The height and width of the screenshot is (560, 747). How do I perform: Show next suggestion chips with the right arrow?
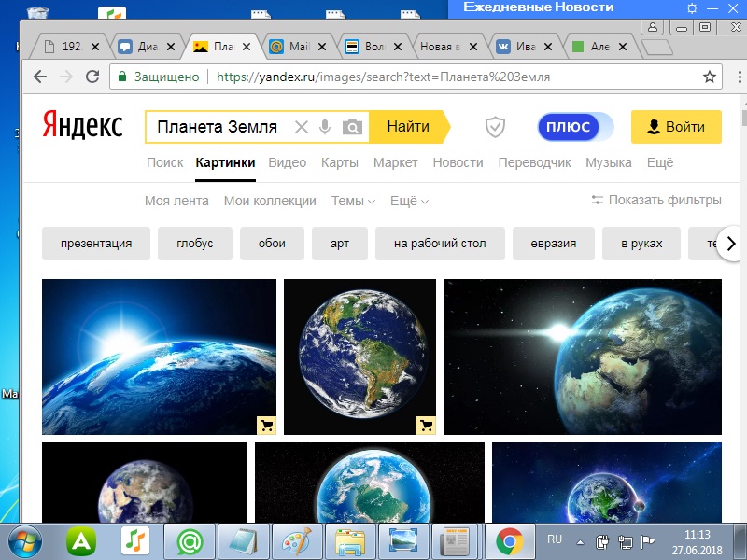coord(730,244)
